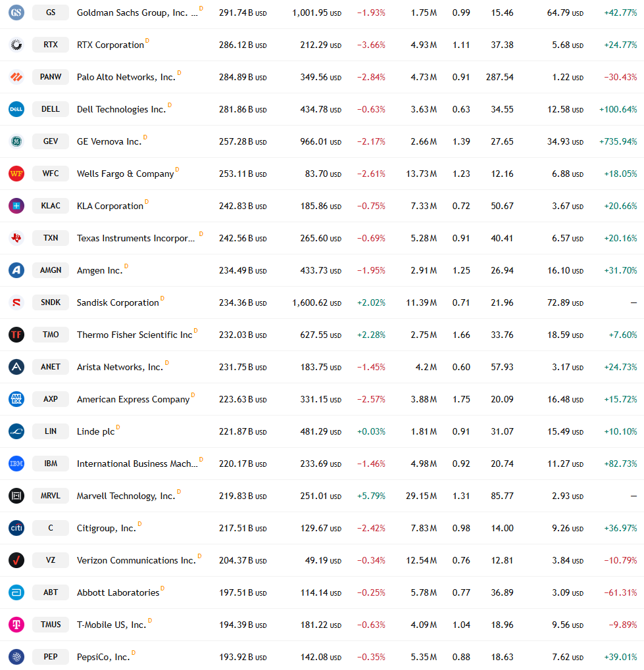Open the PEP ticker badge
This screenshot has height=670, width=644.
click(x=51, y=657)
